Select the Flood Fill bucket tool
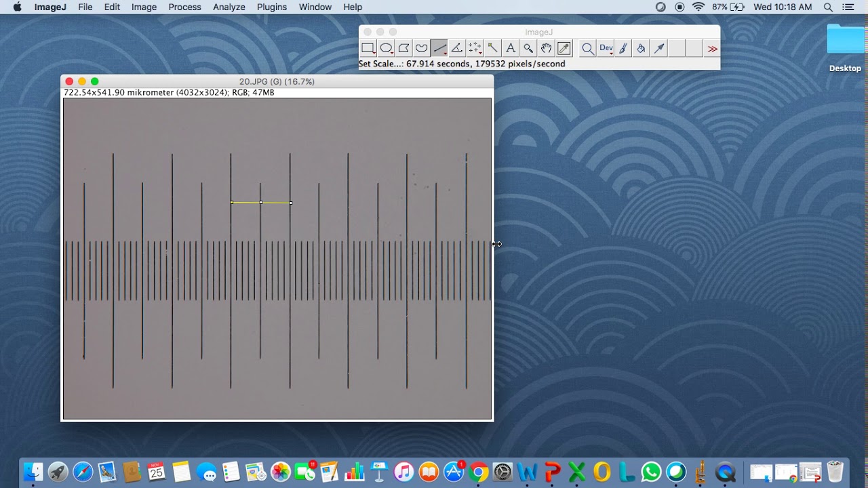The height and width of the screenshot is (488, 868). (x=641, y=48)
